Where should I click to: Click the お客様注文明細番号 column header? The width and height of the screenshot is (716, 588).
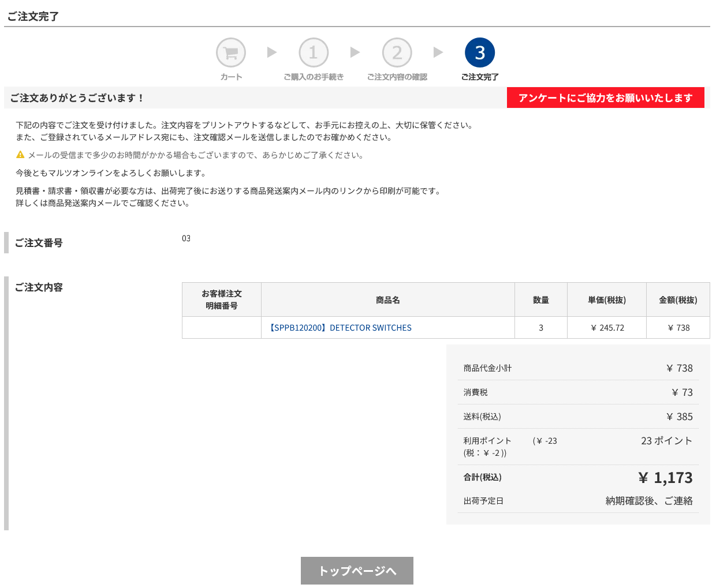pos(222,300)
